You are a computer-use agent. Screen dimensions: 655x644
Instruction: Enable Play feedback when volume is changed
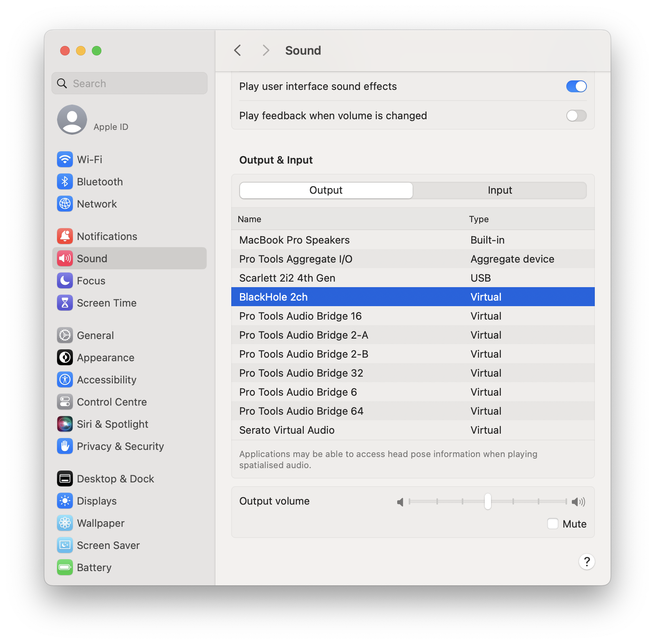pos(576,116)
